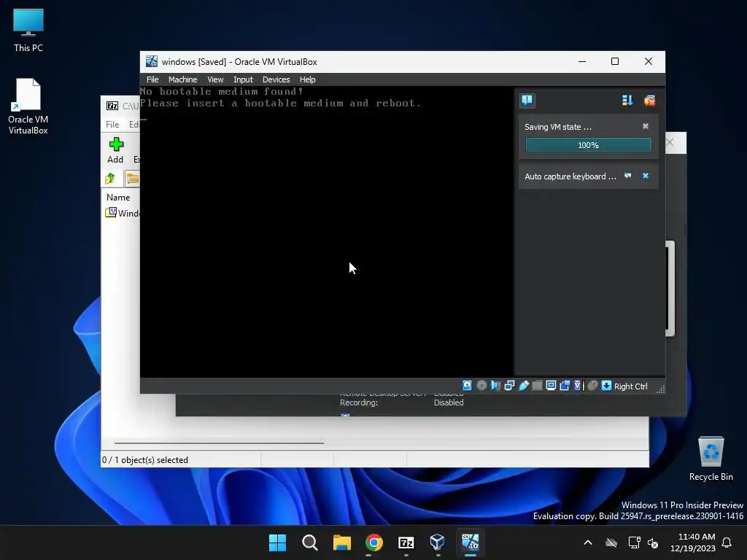Click the Recording: label in VirtualBox Manager
The width and height of the screenshot is (747, 560).
coord(359,402)
